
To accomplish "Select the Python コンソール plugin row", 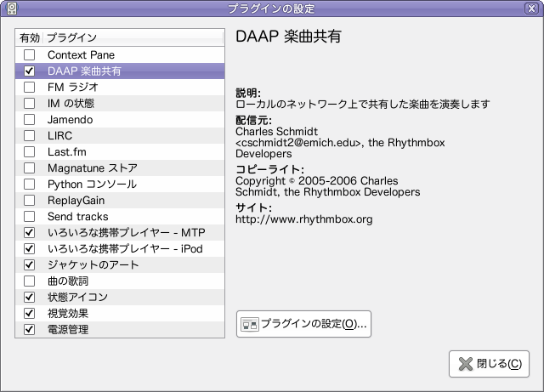I will [120, 184].
